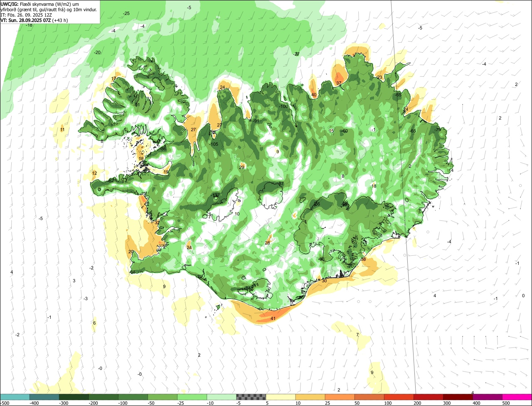This screenshot has width=532, height=406.
Task: Click the magenta legend swatch between 400 and 500
Action: [488, 397]
